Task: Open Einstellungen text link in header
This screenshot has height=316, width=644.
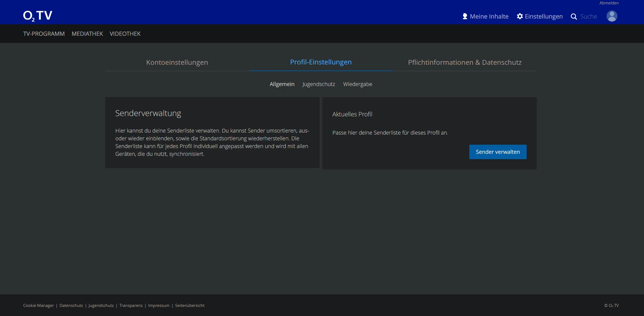Action: (x=544, y=17)
